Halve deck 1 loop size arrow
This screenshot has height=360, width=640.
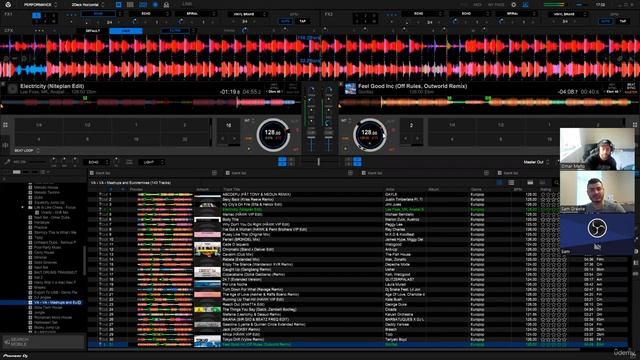click(223, 139)
